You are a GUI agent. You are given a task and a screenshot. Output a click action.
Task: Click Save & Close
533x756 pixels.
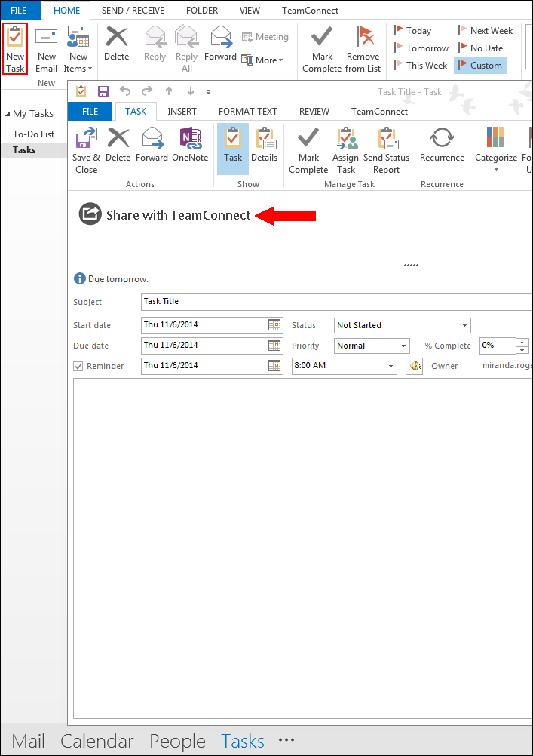point(86,150)
